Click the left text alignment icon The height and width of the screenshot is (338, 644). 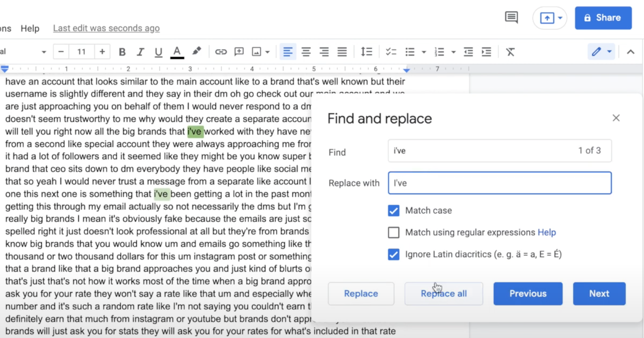coord(288,52)
